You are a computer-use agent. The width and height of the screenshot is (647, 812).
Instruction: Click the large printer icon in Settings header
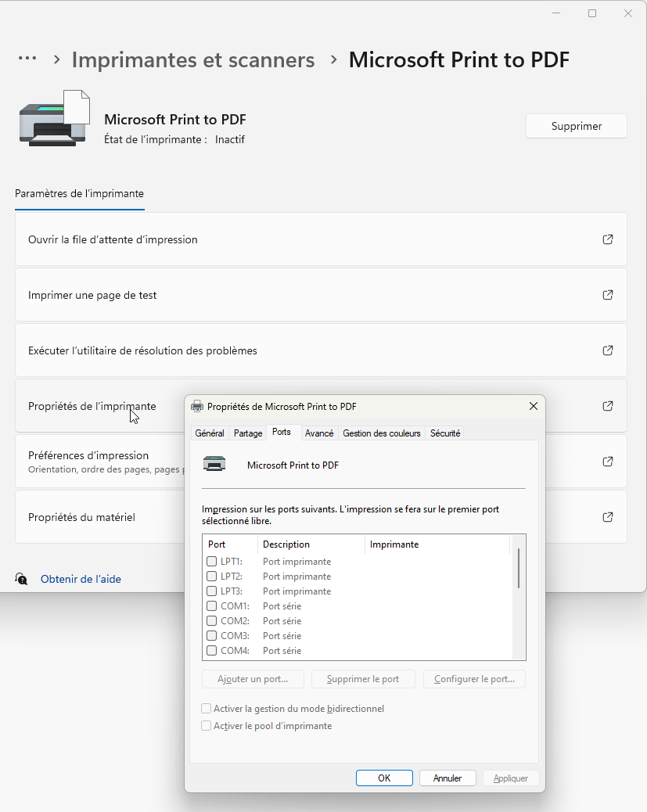[55, 119]
